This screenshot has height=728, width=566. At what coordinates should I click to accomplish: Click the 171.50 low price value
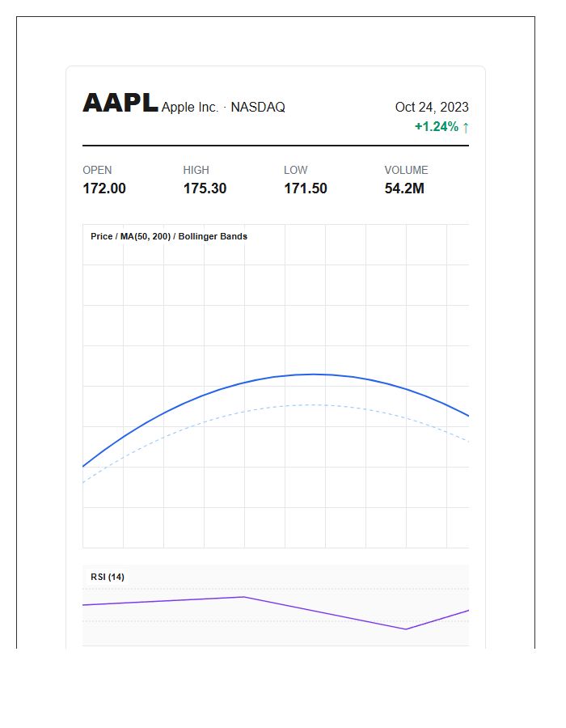pyautogui.click(x=306, y=188)
